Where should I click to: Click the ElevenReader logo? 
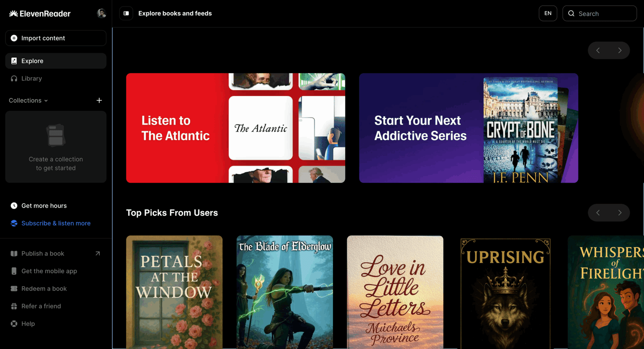pyautogui.click(x=40, y=14)
